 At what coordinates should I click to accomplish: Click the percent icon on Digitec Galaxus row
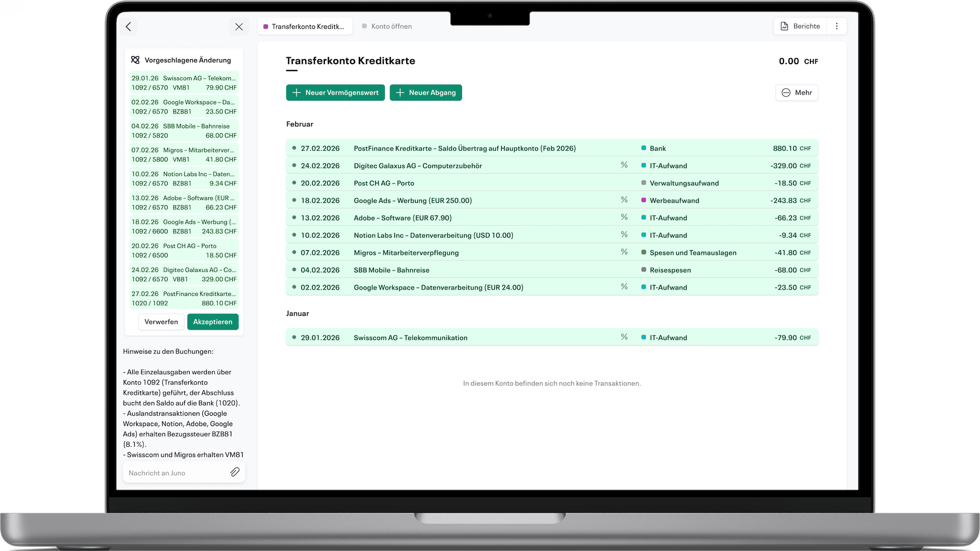[x=624, y=165]
